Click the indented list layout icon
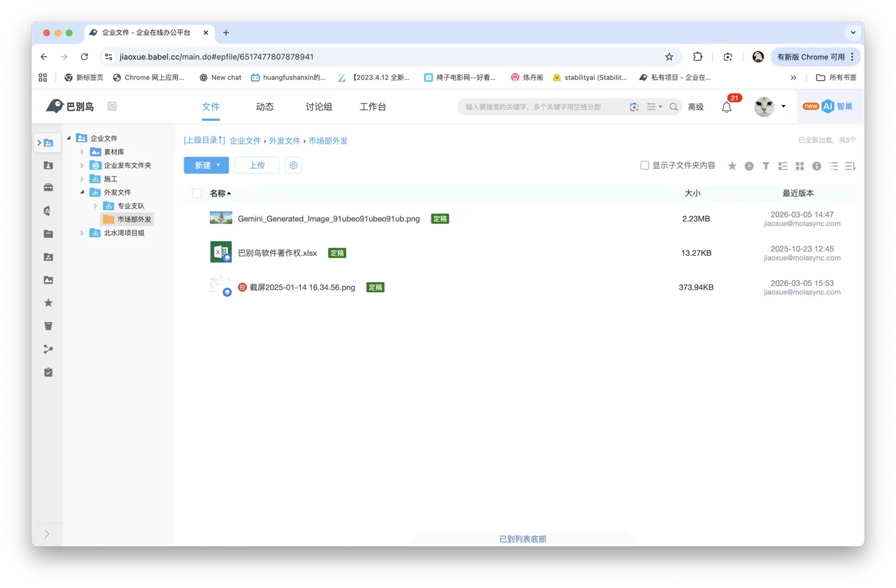This screenshot has width=896, height=588. 834,166
